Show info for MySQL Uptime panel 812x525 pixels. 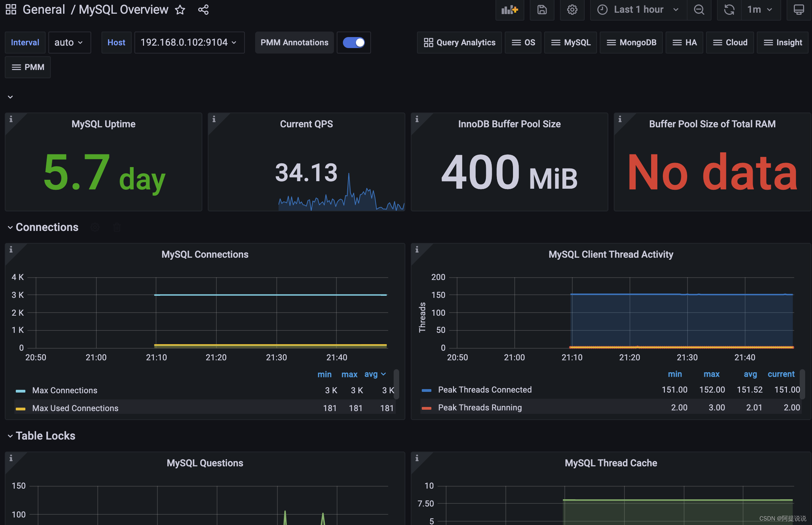point(11,119)
